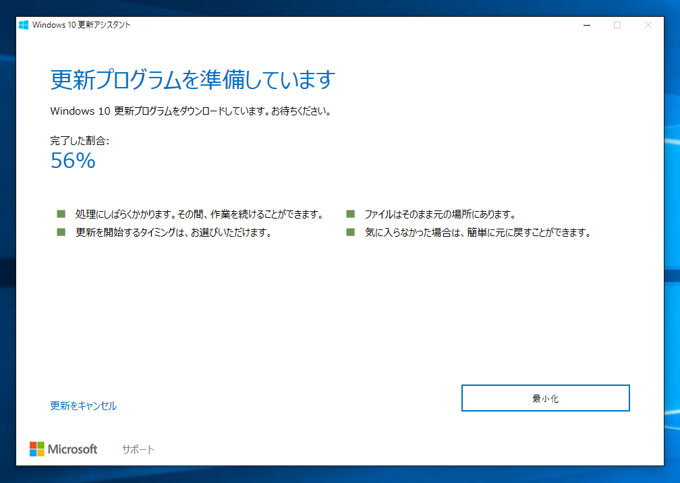
Task: Click green bullet beside 処理にしばらくかかります
Action: pos(61,214)
